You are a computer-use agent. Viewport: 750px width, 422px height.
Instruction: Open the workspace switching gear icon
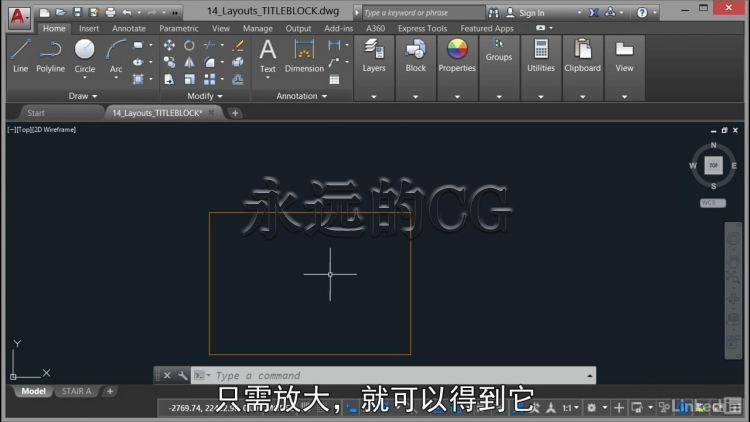(x=592, y=408)
